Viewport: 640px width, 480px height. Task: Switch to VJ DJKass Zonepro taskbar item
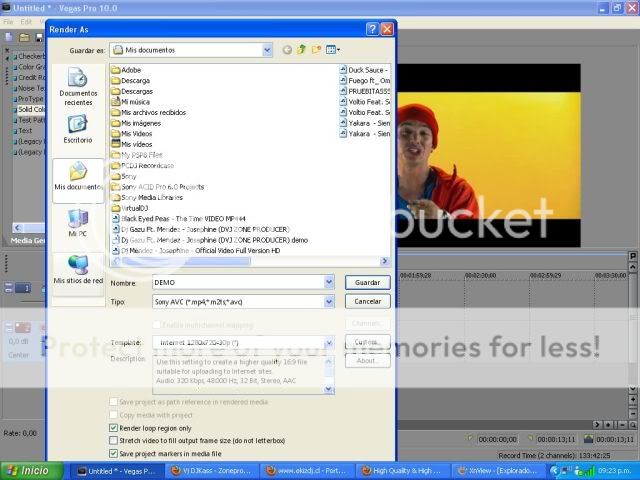pyautogui.click(x=211, y=471)
